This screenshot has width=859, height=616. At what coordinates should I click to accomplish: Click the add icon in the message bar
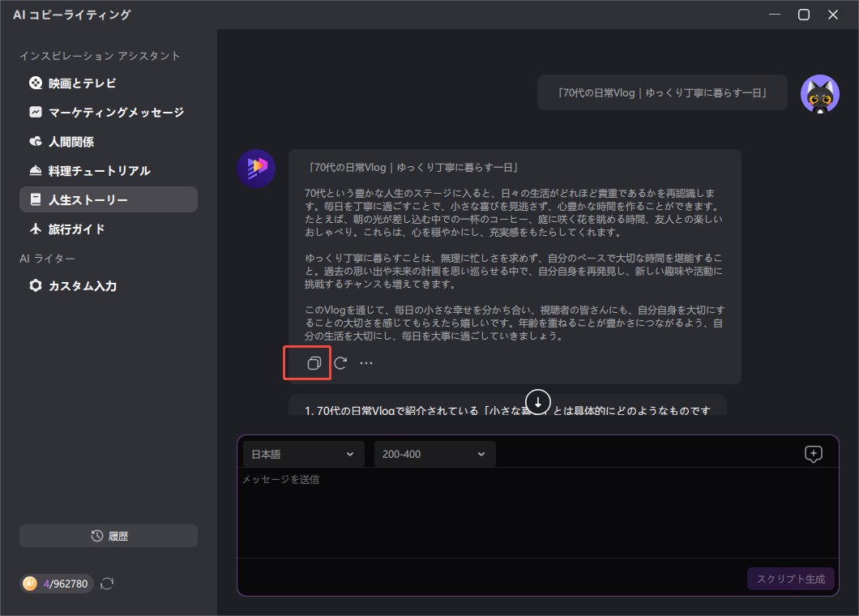tap(813, 453)
